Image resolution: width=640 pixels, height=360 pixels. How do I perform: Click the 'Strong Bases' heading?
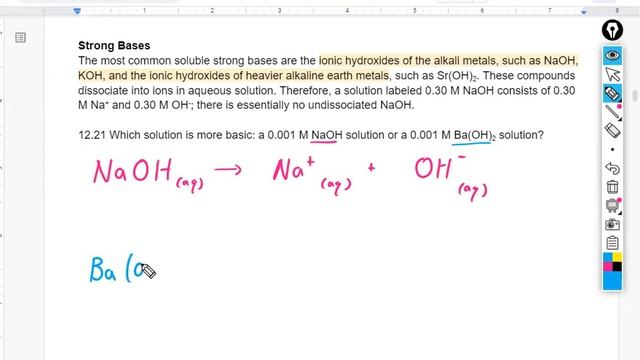(114, 45)
